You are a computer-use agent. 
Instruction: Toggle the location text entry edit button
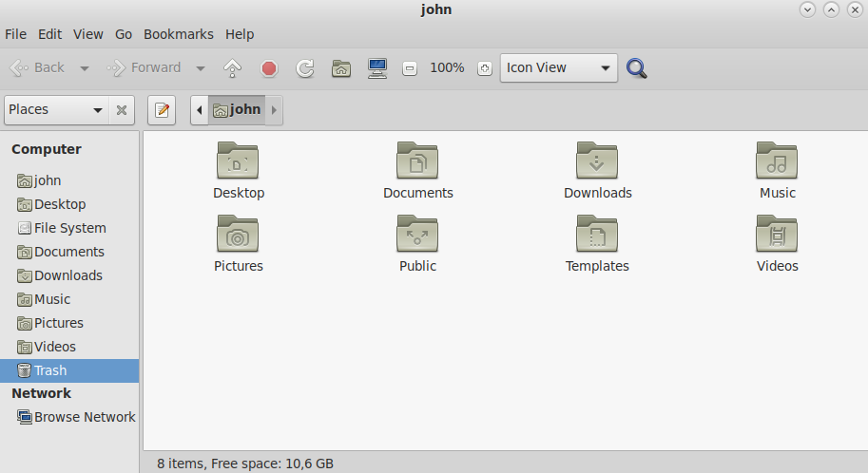tap(163, 110)
